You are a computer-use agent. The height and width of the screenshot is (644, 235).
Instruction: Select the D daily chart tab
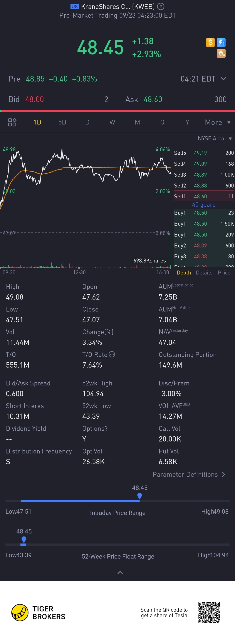tap(87, 122)
